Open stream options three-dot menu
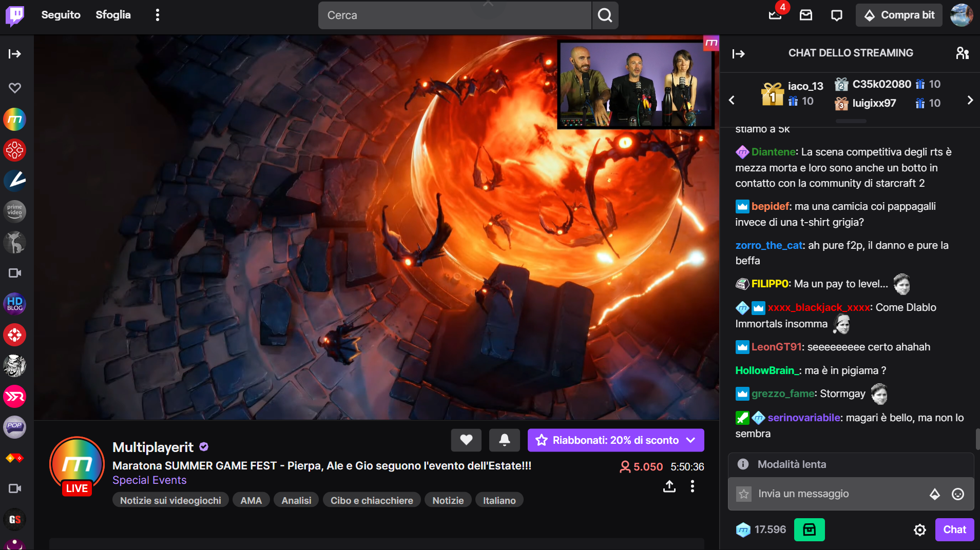980x550 pixels. click(693, 486)
